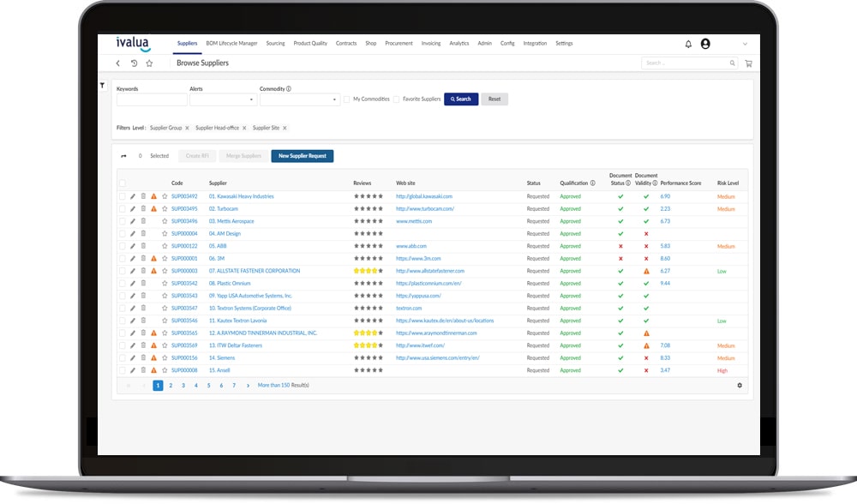Click info icon next to Qualification header
Image resolution: width=857 pixels, height=504 pixels.
(x=592, y=183)
